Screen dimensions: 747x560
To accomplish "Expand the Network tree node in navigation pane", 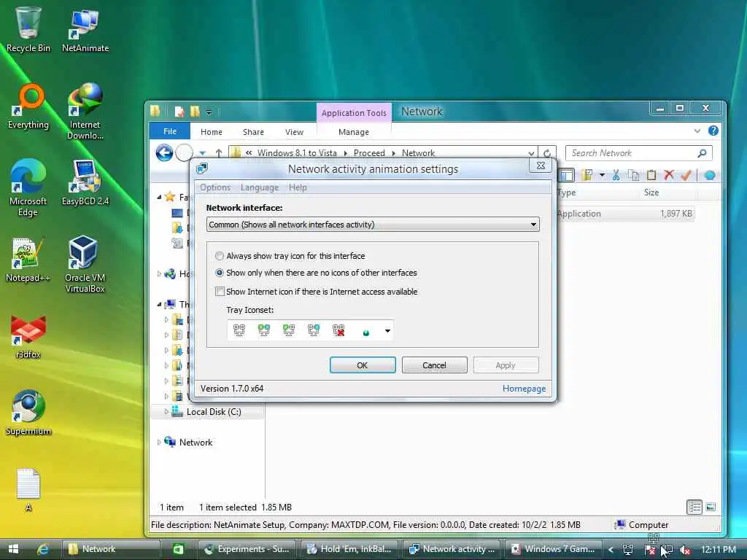I will click(158, 442).
